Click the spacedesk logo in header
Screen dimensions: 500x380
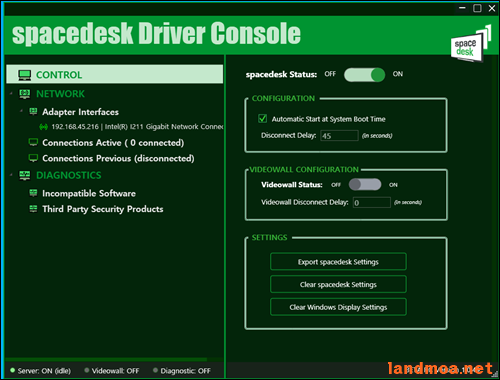pyautogui.click(x=471, y=44)
